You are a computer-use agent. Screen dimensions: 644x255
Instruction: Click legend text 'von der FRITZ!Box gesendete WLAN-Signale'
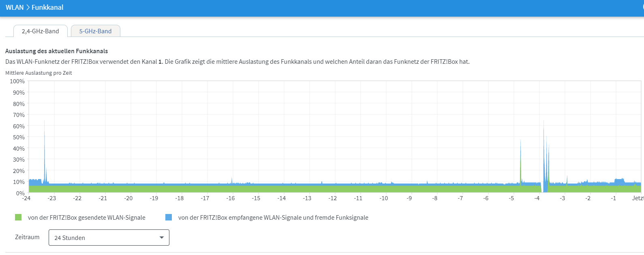click(x=86, y=218)
